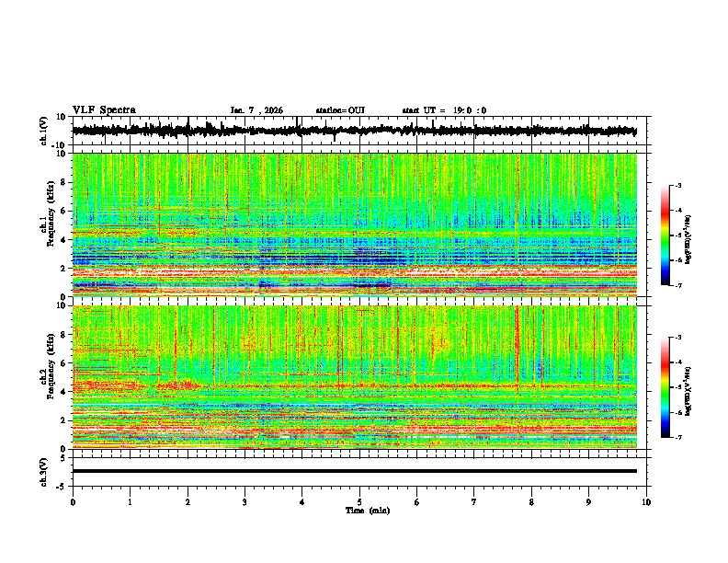728x563 pixels.
Task: Click the thick black ch.3 trace line
Action: (x=354, y=471)
